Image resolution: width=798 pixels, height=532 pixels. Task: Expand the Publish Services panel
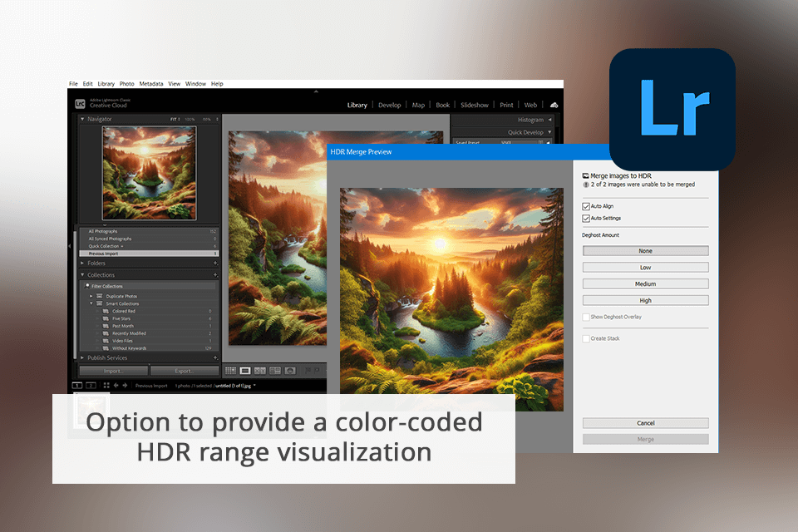(x=82, y=358)
